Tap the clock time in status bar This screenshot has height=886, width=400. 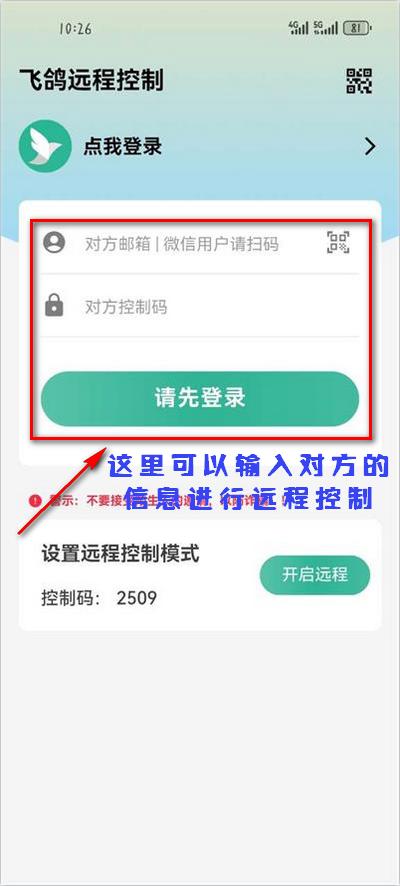coord(75,28)
